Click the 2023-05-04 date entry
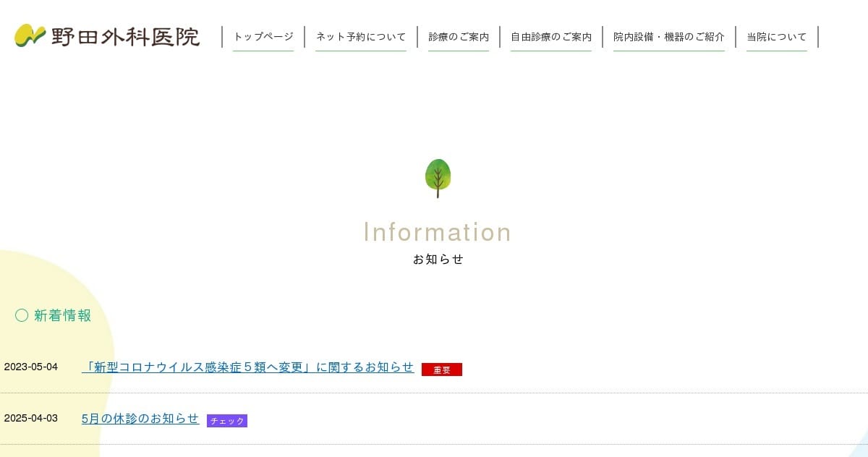The width and height of the screenshot is (868, 457). [31, 367]
